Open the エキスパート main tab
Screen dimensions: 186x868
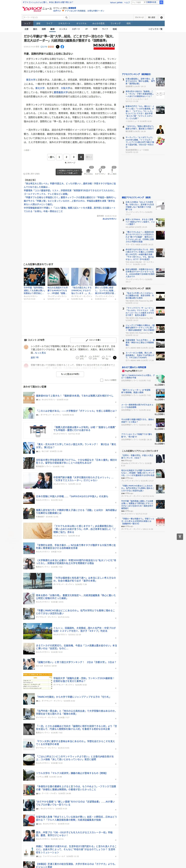click(64, 23)
